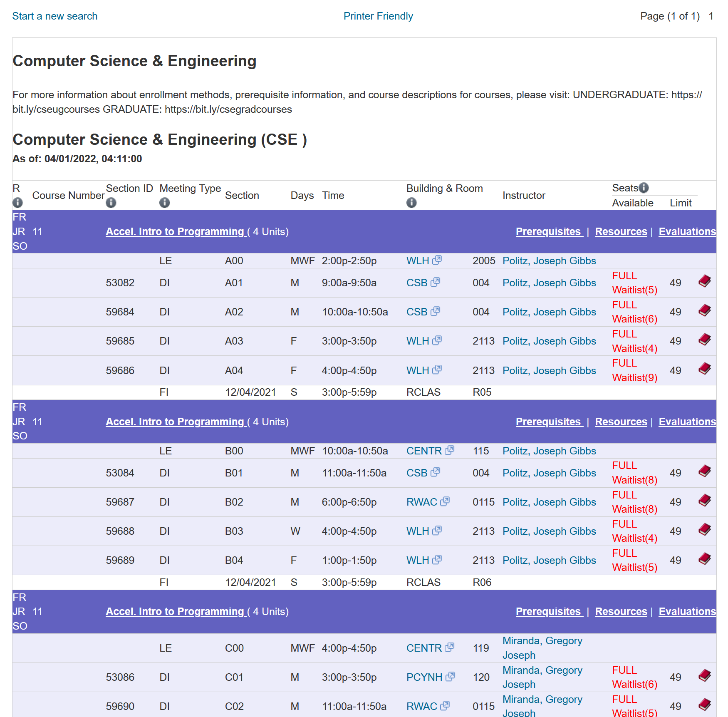The image size is (728, 717).
Task: Click the final exam room R06
Action: point(482,583)
